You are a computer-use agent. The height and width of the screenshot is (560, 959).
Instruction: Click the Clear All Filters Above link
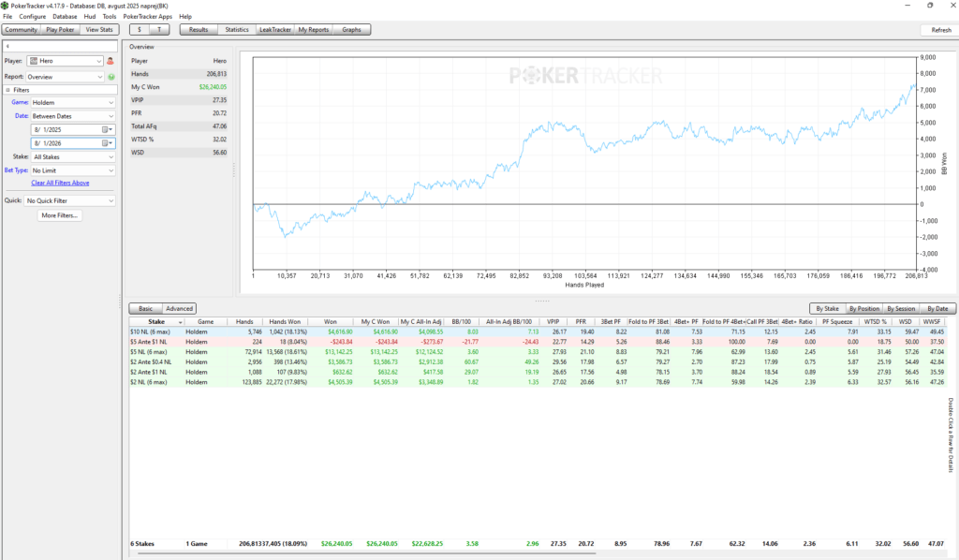tap(60, 183)
